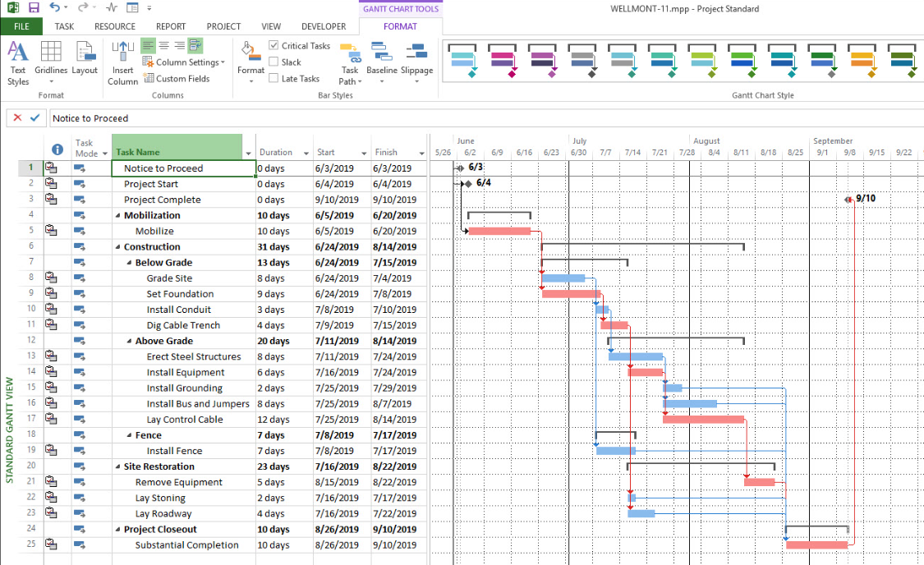Select the Install Fence task name cell

click(x=184, y=451)
